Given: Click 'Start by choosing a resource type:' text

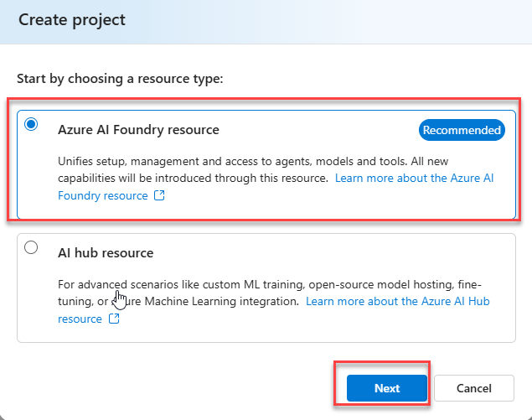Looking at the screenshot, I should [x=120, y=79].
